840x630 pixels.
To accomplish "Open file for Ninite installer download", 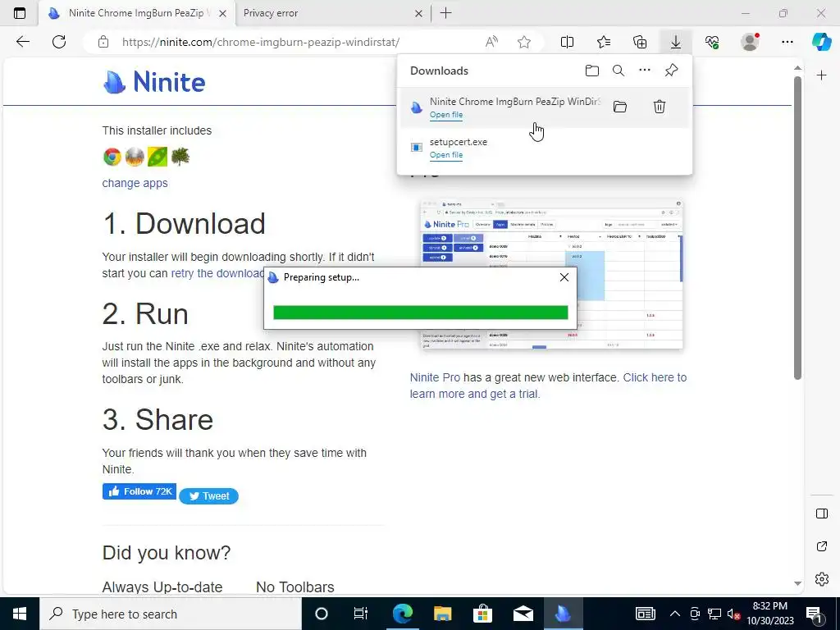I will [446, 115].
